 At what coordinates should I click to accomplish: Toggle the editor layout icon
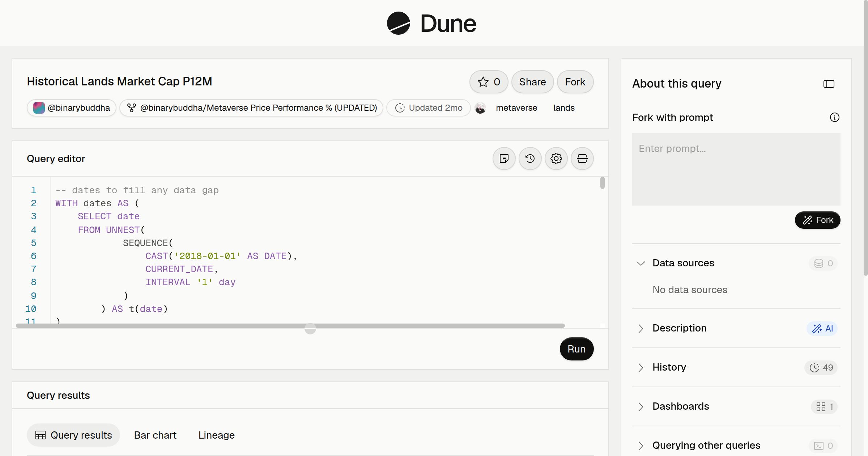click(582, 159)
